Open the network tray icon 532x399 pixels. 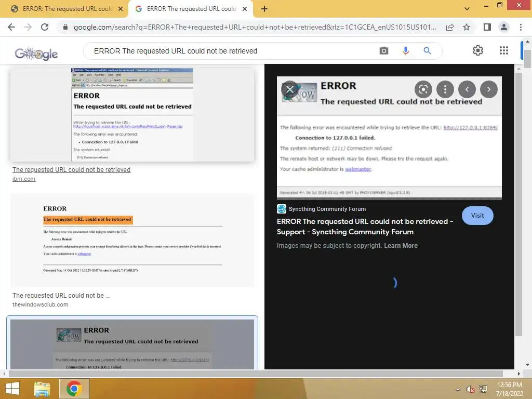(483, 389)
